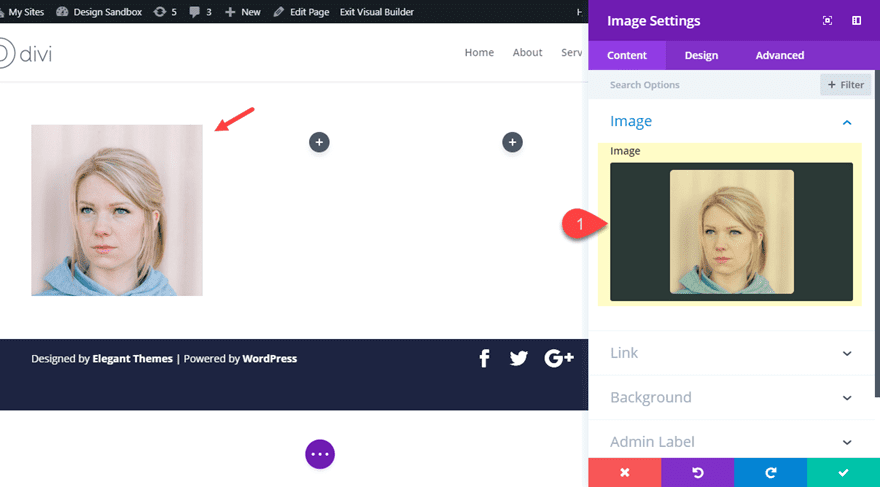Click the Filter button
The image size is (880, 487).
846,85
